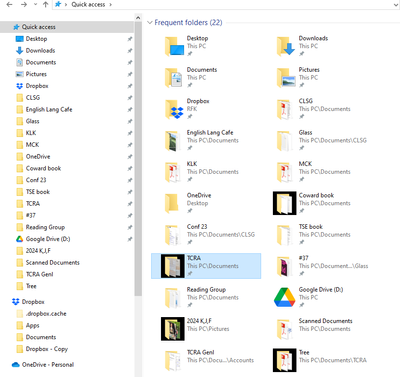This screenshot has height=377, width=400.
Task: Click Reading Group folder icon
Action: [172, 297]
